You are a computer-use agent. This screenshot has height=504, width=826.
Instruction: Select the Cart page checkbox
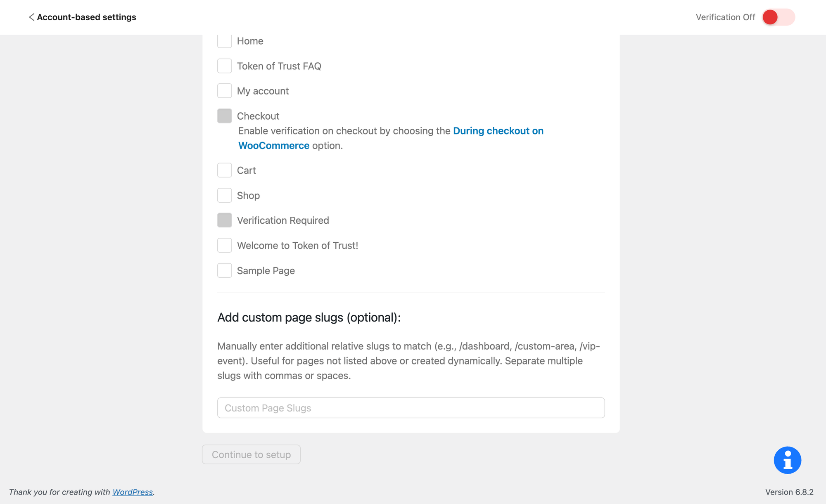pyautogui.click(x=224, y=170)
